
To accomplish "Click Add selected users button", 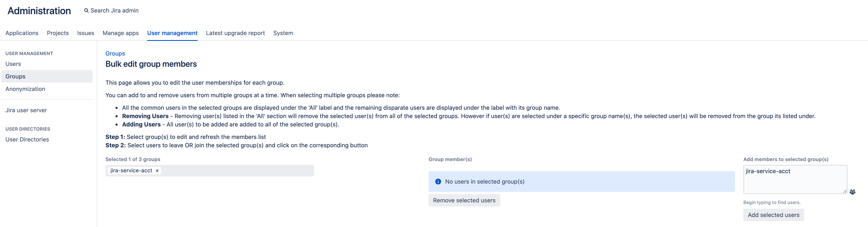I will coord(773,215).
